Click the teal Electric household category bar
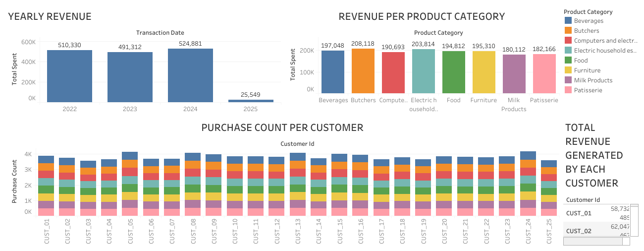The height and width of the screenshot is (251, 644). point(424,71)
